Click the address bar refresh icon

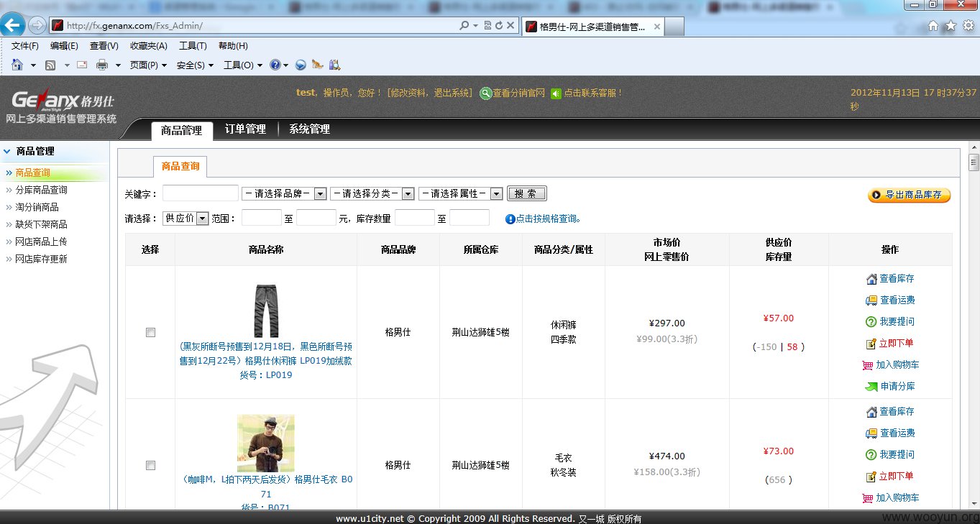[x=498, y=25]
